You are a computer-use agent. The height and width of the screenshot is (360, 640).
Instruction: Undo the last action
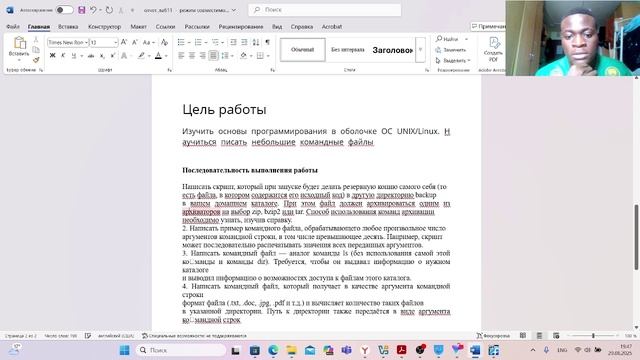coord(93,10)
